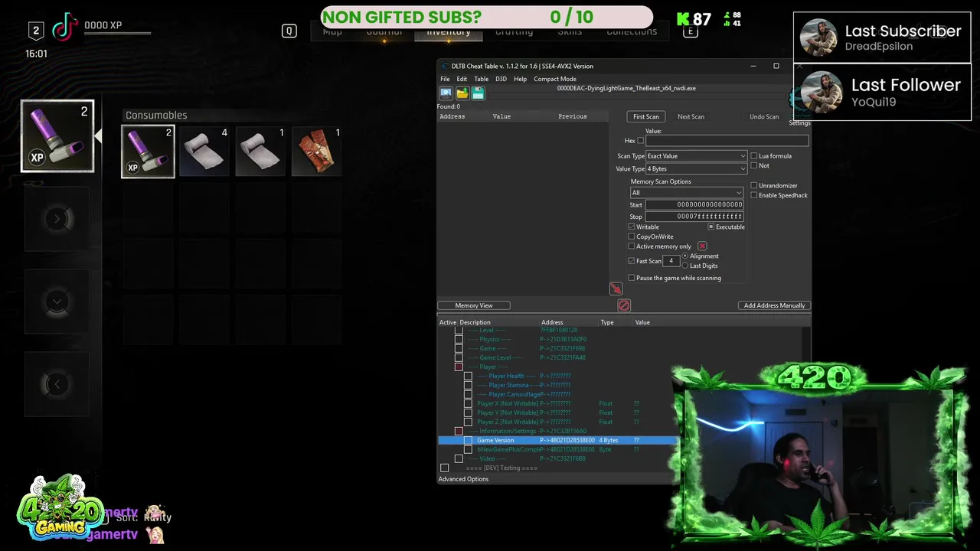
Task: Open Memory Scan Options region dropdown
Action: coord(686,192)
